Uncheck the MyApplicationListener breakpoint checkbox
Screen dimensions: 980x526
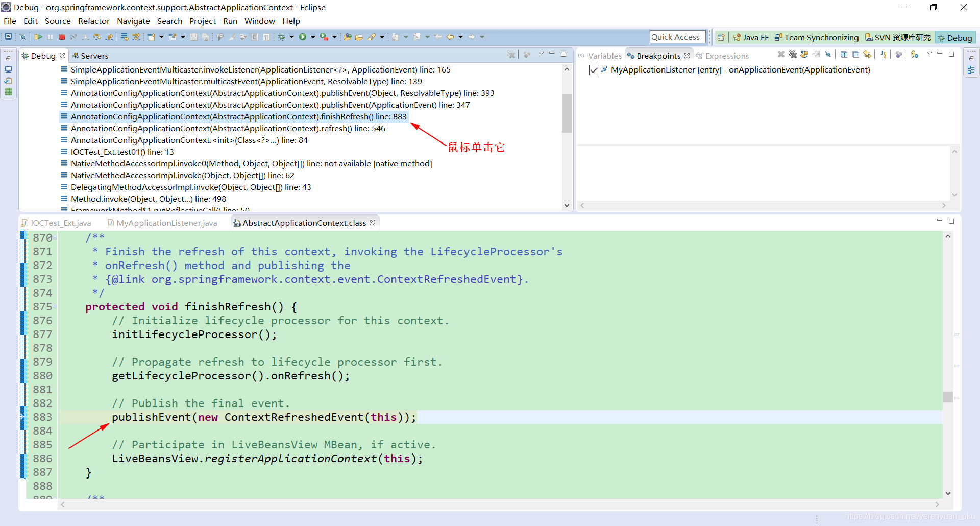(x=594, y=70)
